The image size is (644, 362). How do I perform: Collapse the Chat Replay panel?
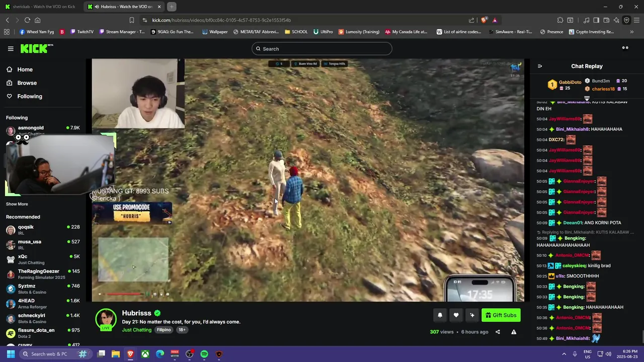[540, 66]
